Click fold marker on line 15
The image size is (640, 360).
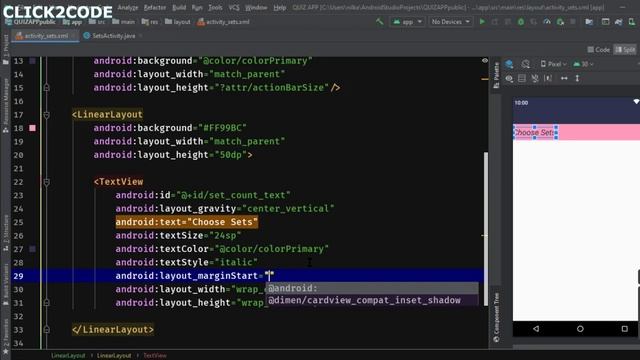point(47,87)
